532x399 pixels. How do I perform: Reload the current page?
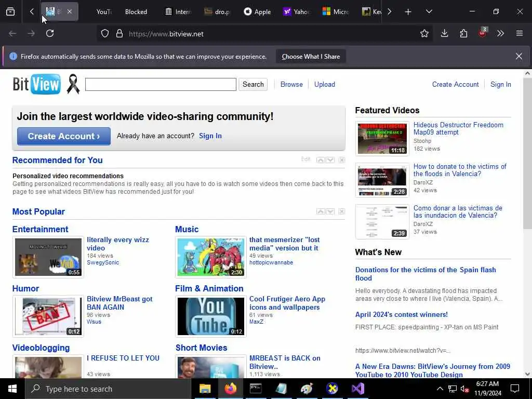[50, 34]
